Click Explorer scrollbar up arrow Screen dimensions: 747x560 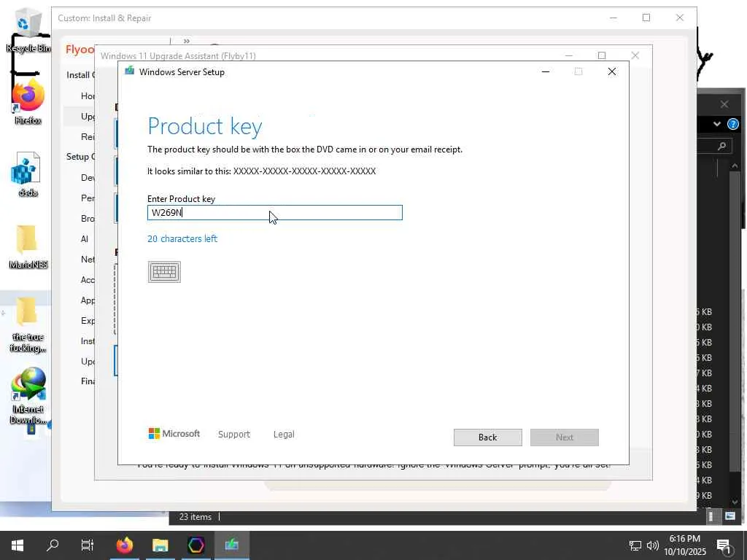point(735,166)
